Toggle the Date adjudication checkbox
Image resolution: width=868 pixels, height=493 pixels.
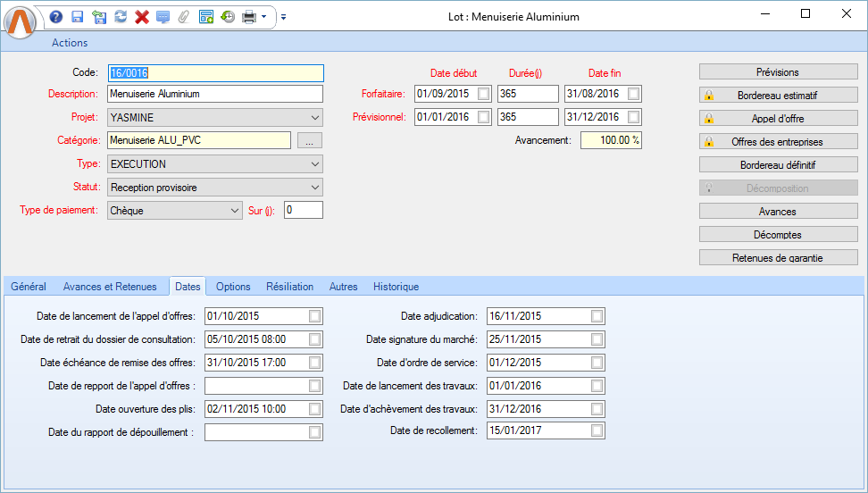[597, 316]
